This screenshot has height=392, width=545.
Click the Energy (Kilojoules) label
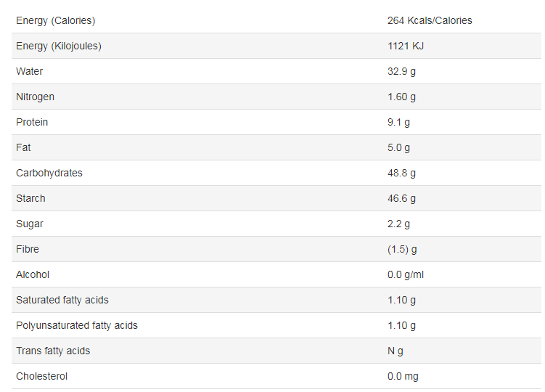tap(59, 46)
